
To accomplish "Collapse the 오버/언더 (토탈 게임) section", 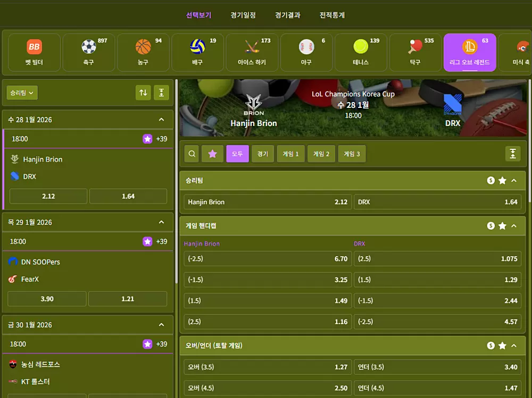I will coord(514,346).
